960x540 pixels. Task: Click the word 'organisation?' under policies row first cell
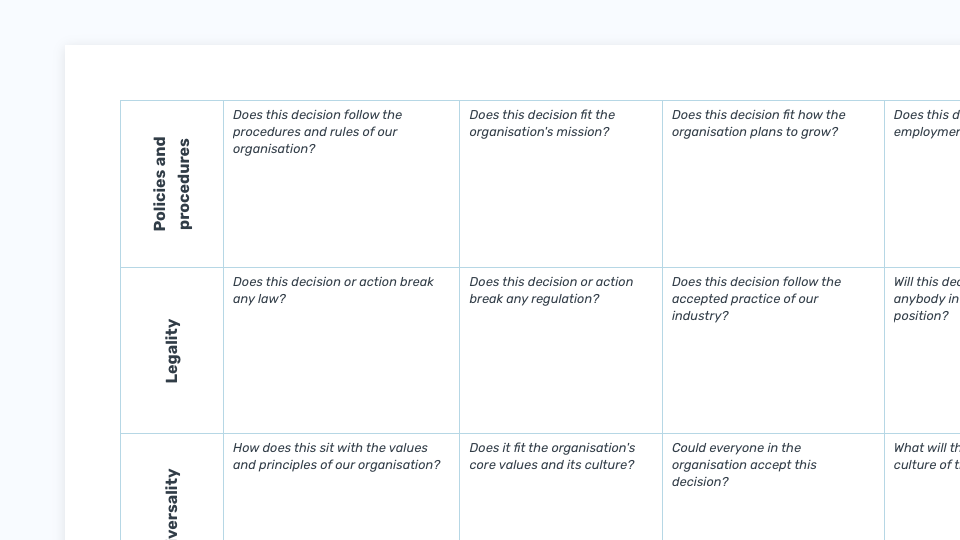point(274,149)
